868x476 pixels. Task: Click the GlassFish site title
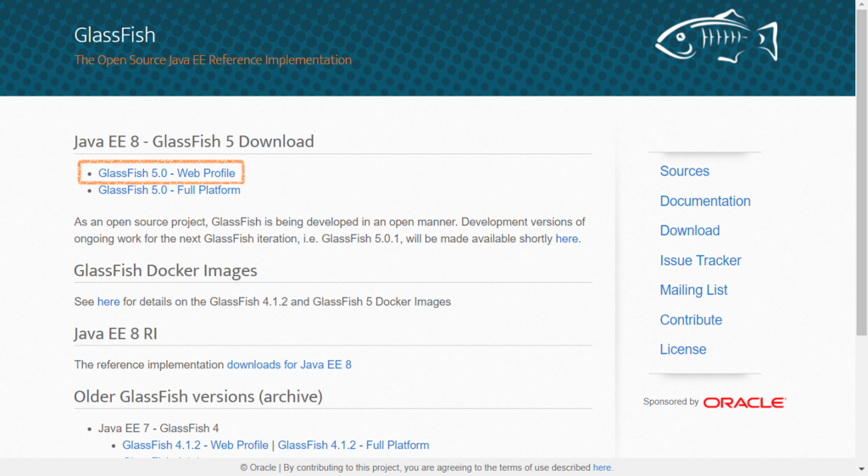click(114, 35)
